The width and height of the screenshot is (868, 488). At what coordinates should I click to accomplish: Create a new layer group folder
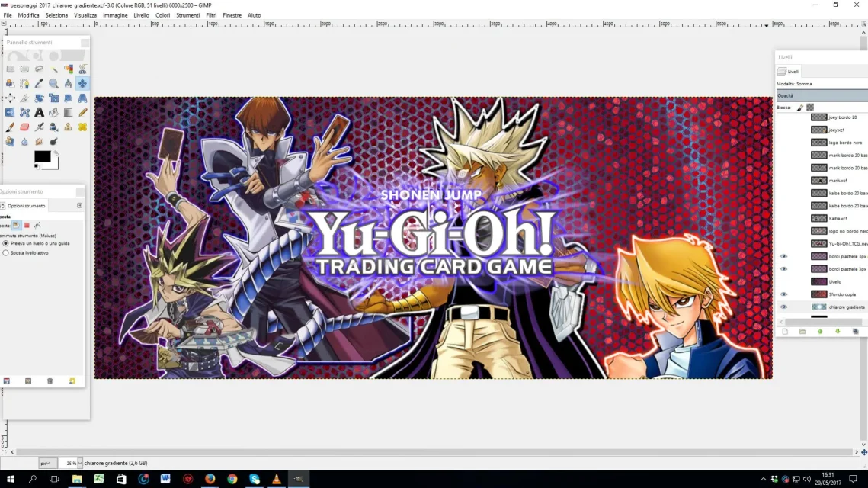pyautogui.click(x=802, y=332)
